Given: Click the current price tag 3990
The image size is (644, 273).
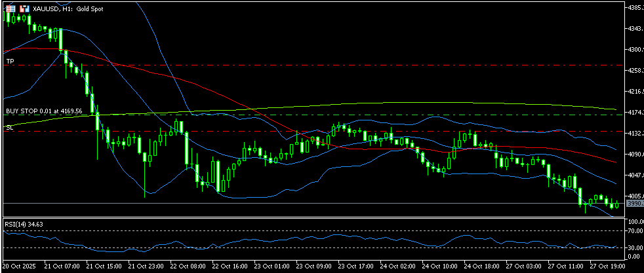Looking at the screenshot, I should point(635,204).
